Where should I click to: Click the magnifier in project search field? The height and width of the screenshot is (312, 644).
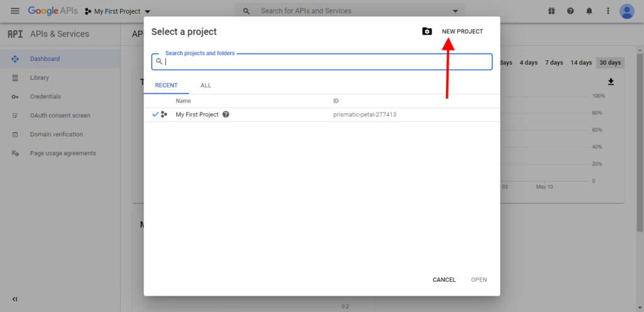coord(159,62)
